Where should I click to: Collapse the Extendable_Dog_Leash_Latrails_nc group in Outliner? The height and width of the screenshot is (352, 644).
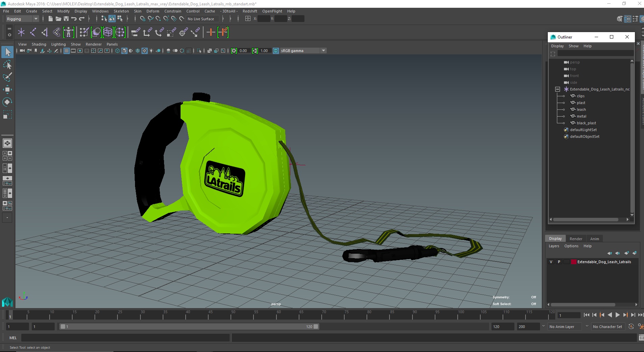558,89
